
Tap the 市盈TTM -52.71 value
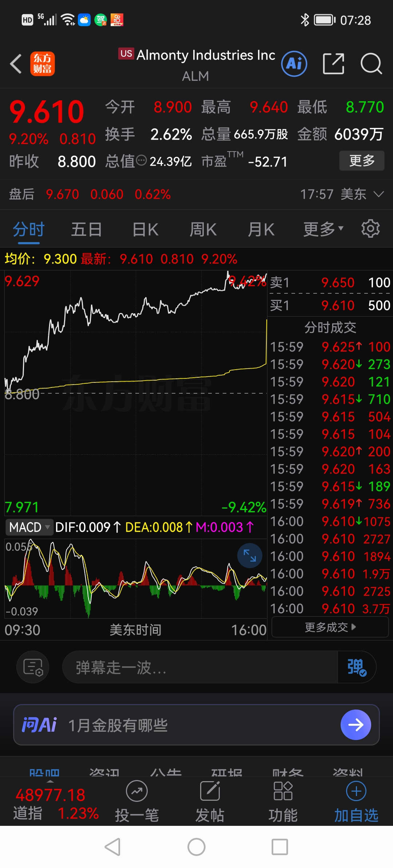click(267, 161)
